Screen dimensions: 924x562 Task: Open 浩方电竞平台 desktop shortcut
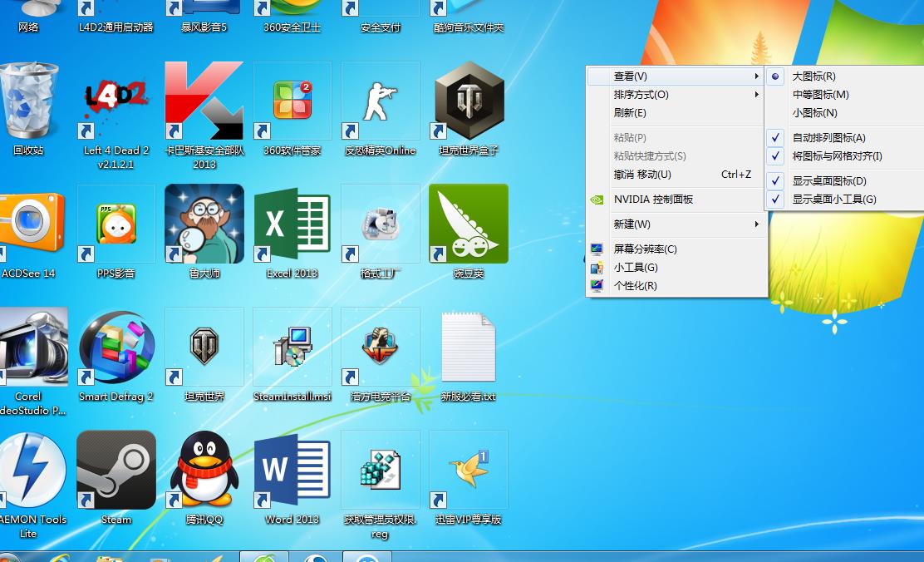pos(380,347)
